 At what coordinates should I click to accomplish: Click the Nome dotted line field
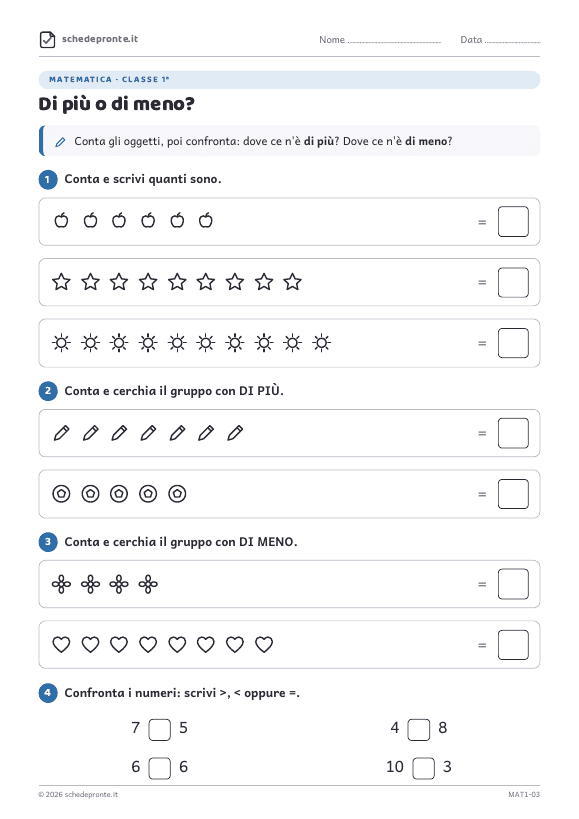394,42
